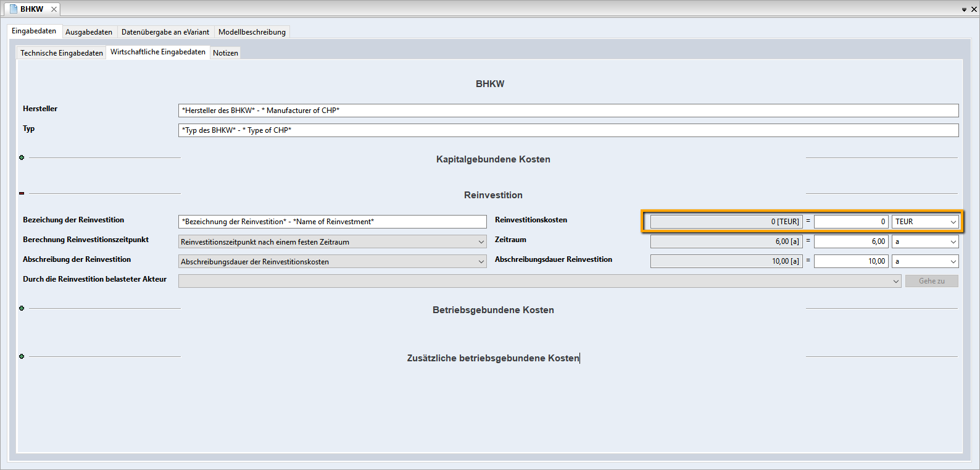Collapse the Reinvestition section

[x=22, y=193]
